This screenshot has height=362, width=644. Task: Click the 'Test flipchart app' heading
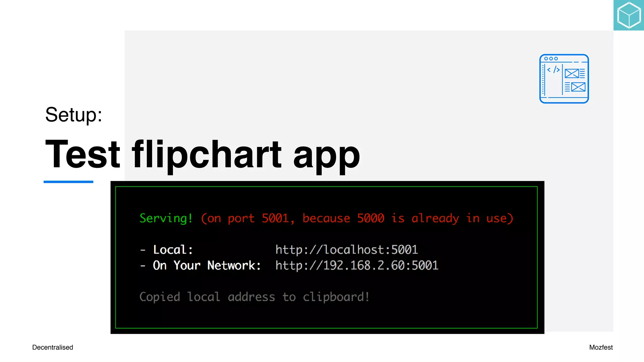203,155
